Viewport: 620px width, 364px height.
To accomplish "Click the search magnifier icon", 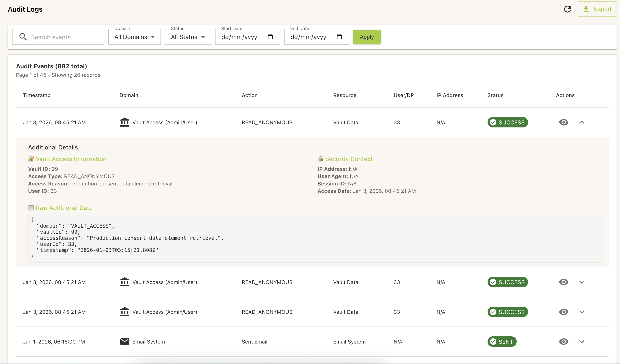I will click(23, 37).
